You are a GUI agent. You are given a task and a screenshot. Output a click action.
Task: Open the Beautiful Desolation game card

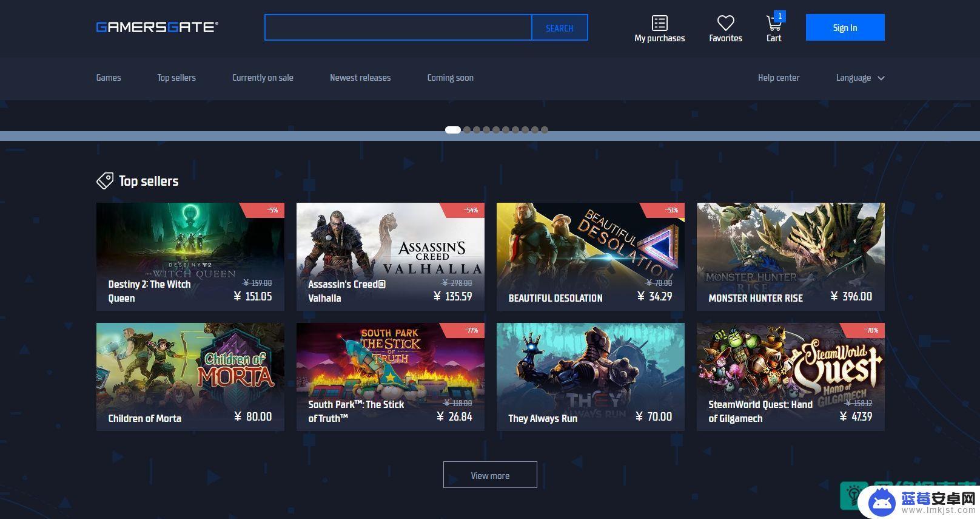(591, 257)
